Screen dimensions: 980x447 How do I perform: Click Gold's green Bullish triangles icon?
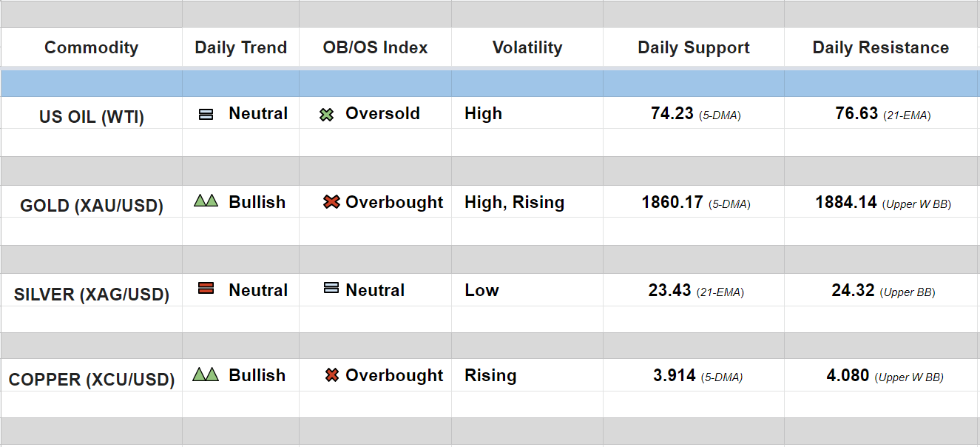click(206, 201)
